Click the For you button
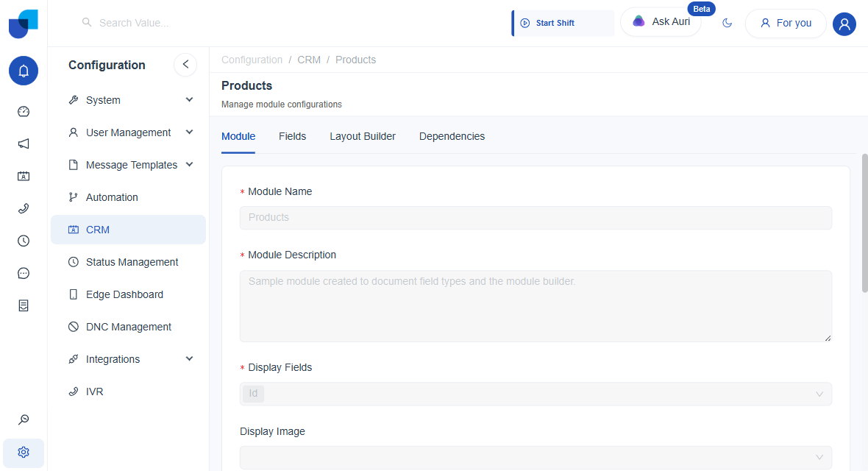This screenshot has width=868, height=471. pos(786,24)
